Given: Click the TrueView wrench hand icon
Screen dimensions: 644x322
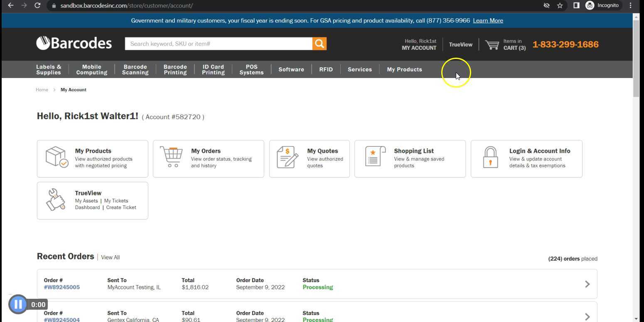Looking at the screenshot, I should click(56, 200).
